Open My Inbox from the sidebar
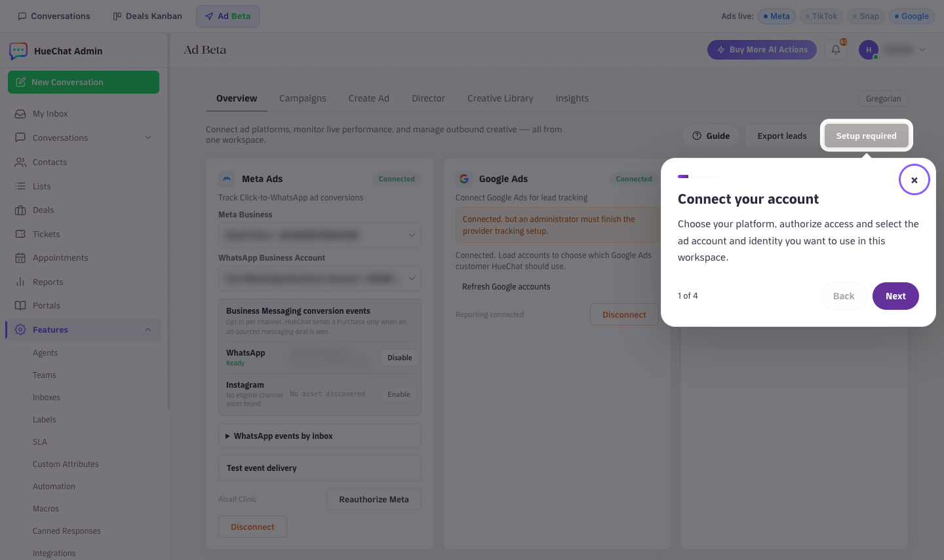 click(x=83, y=114)
